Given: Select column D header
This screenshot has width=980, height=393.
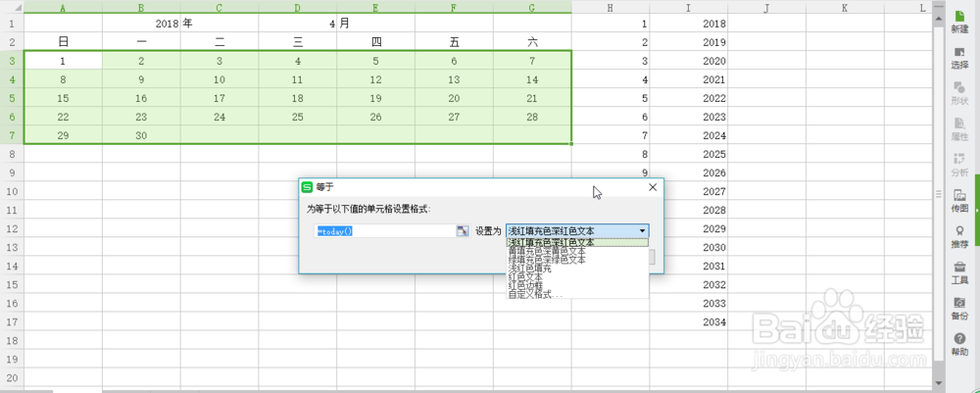Looking at the screenshot, I should [x=298, y=8].
